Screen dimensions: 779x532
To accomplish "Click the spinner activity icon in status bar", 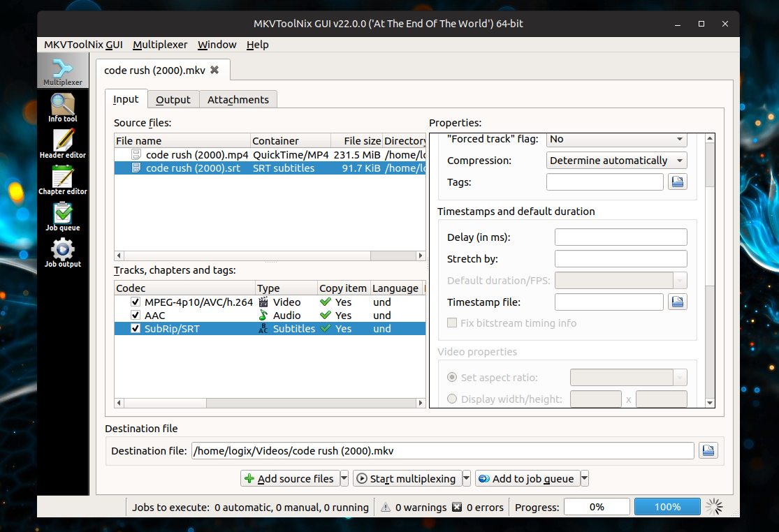I will pyautogui.click(x=715, y=507).
